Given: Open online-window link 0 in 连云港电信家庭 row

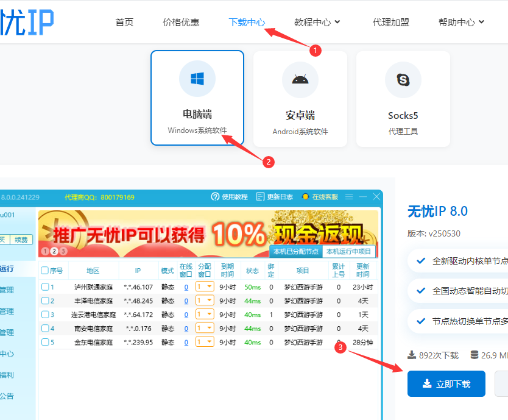Looking at the screenshot, I should (186, 315).
